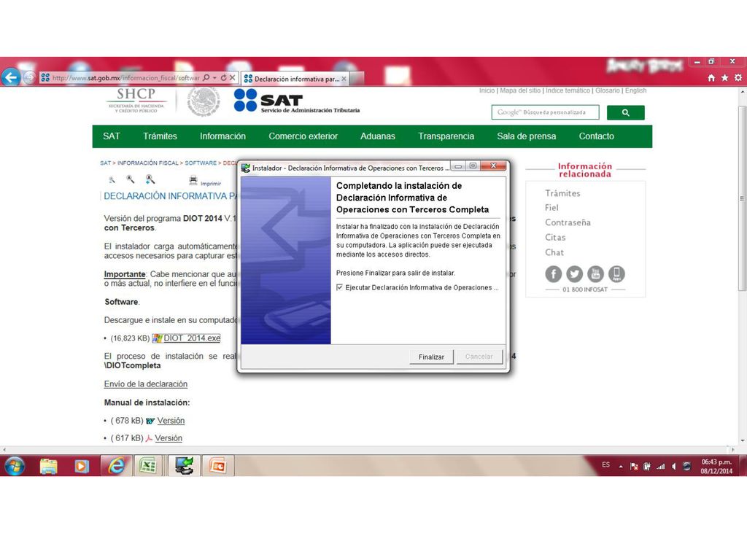
Task: Open the Información menu
Action: [x=222, y=136]
